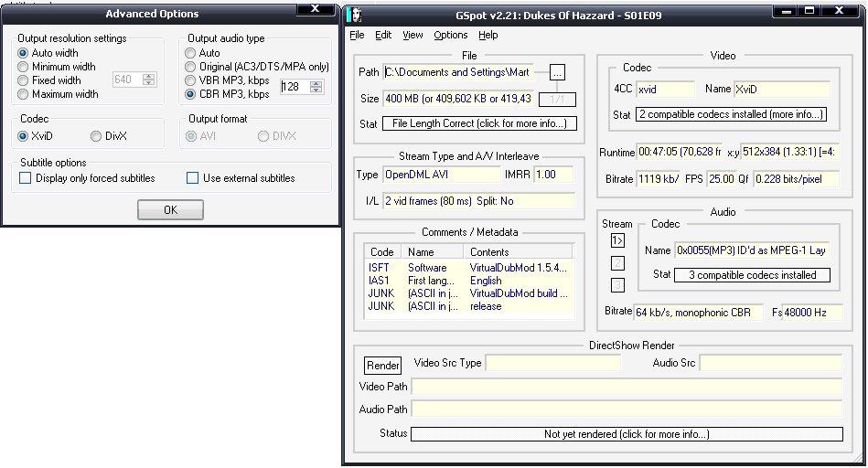This screenshot has height=468, width=868.
Task: Click the 128 kbps bitrate field
Action: point(295,86)
